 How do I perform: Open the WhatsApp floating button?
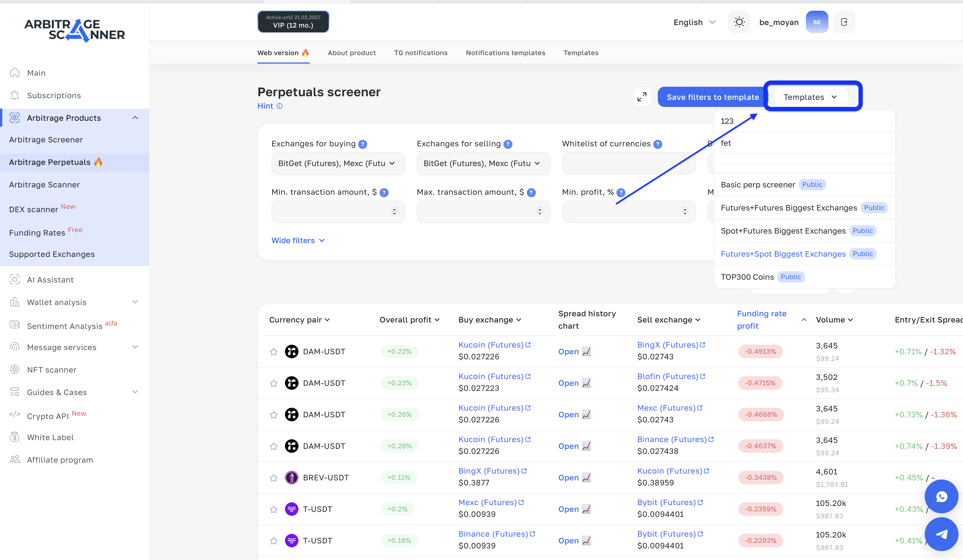click(x=942, y=497)
